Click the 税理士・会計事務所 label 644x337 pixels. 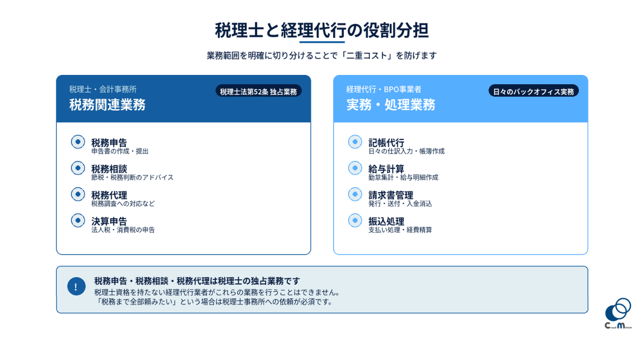click(103, 89)
